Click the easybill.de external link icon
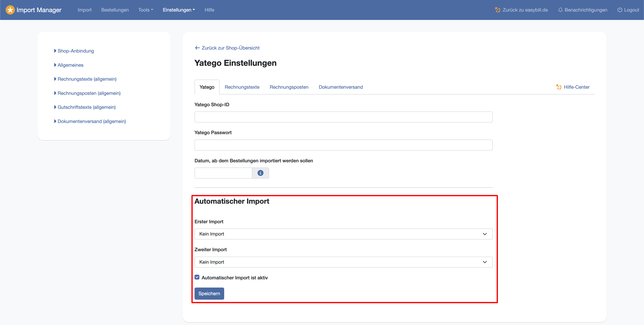 point(498,10)
